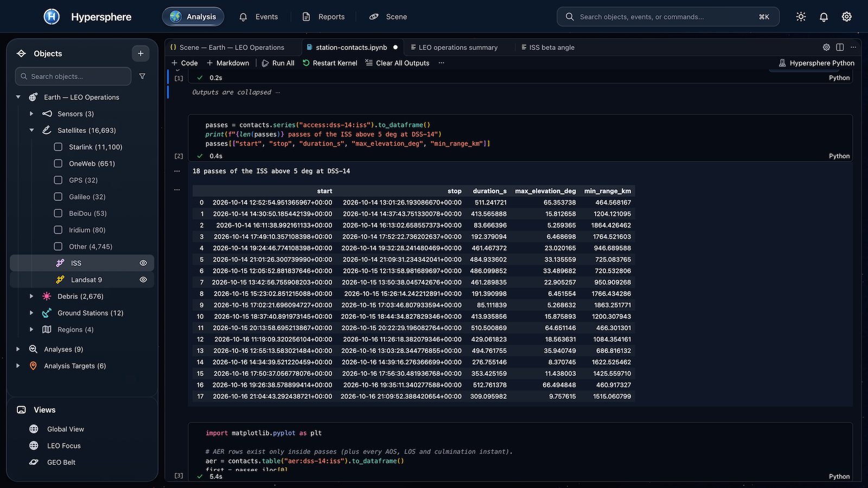This screenshot has width=868, height=488.
Task: Open the toolbar overflow ellipsis after Clear All Outputs
Action: pos(441,63)
